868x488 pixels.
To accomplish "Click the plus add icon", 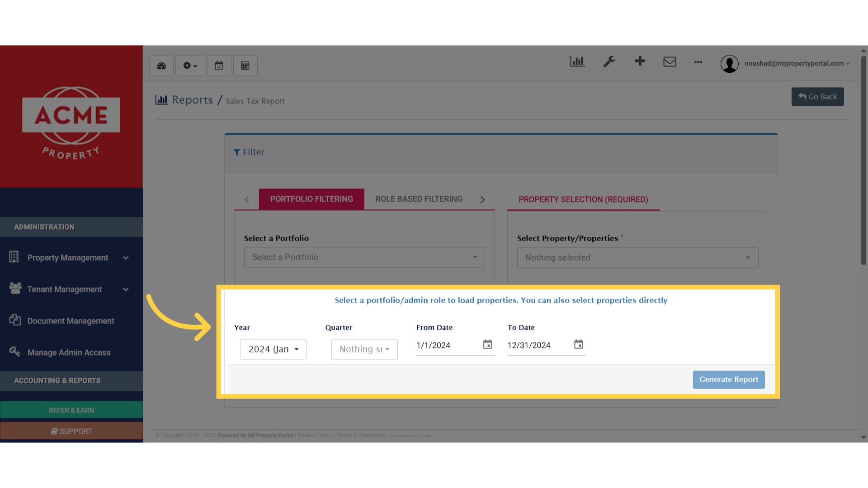I will (x=640, y=61).
